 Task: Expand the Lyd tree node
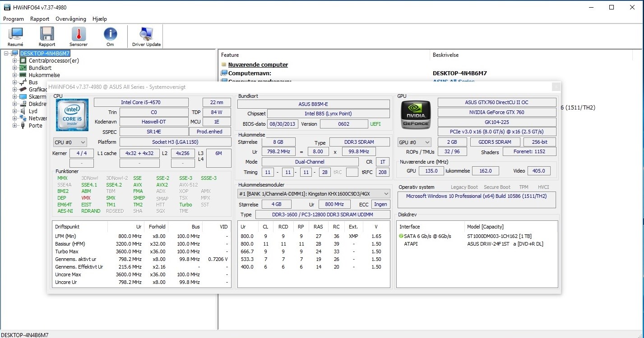14,111
